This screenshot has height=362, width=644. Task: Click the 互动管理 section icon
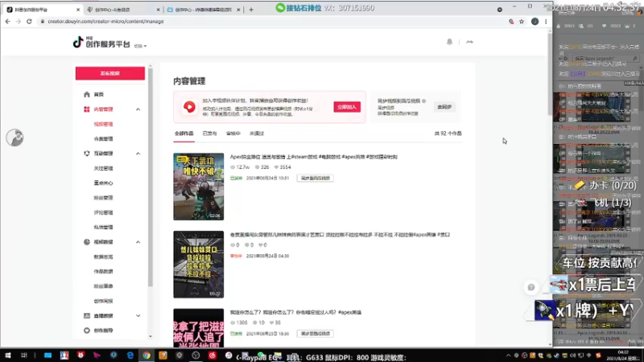(x=87, y=154)
